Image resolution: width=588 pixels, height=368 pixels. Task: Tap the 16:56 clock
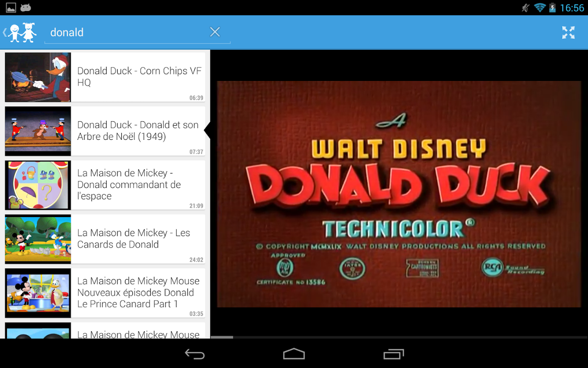click(x=572, y=8)
